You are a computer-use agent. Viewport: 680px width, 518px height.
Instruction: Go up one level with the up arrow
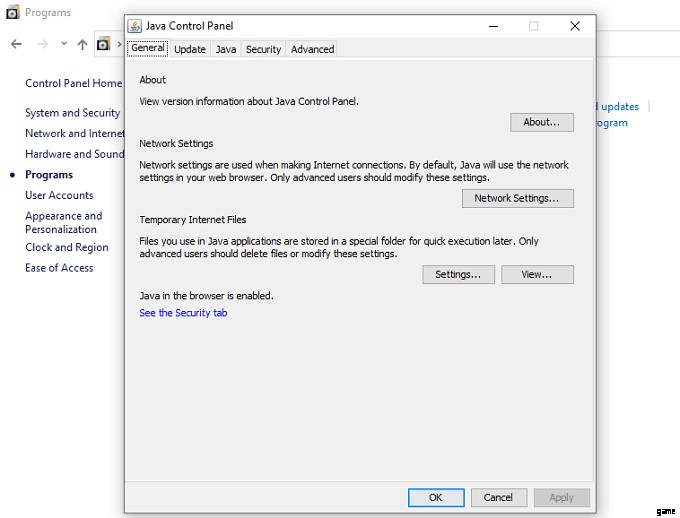[x=83, y=44]
